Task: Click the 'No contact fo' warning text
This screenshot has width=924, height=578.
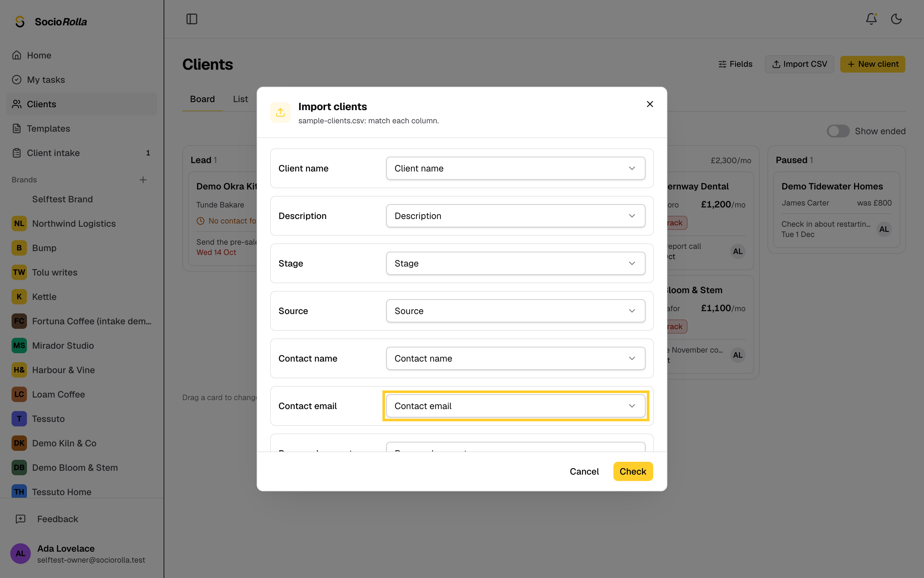Action: tap(232, 221)
